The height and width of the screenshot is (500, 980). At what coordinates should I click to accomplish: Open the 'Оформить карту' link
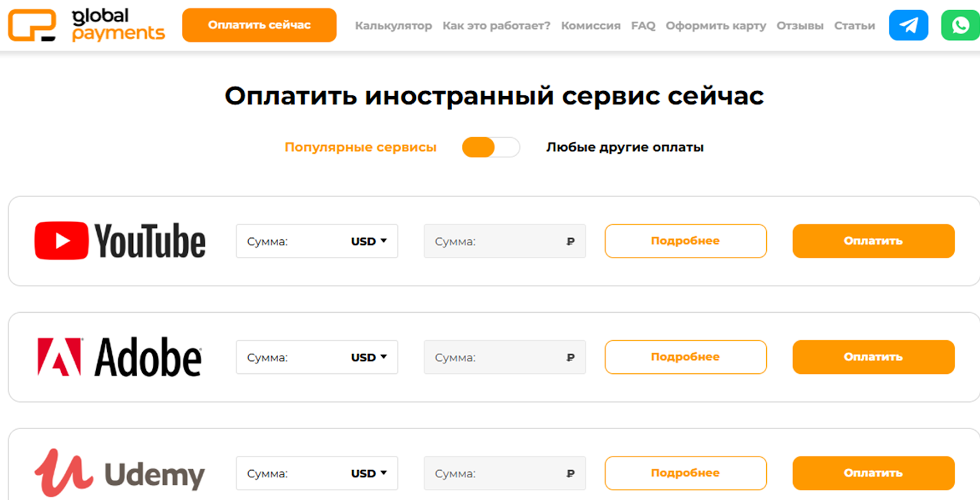715,26
